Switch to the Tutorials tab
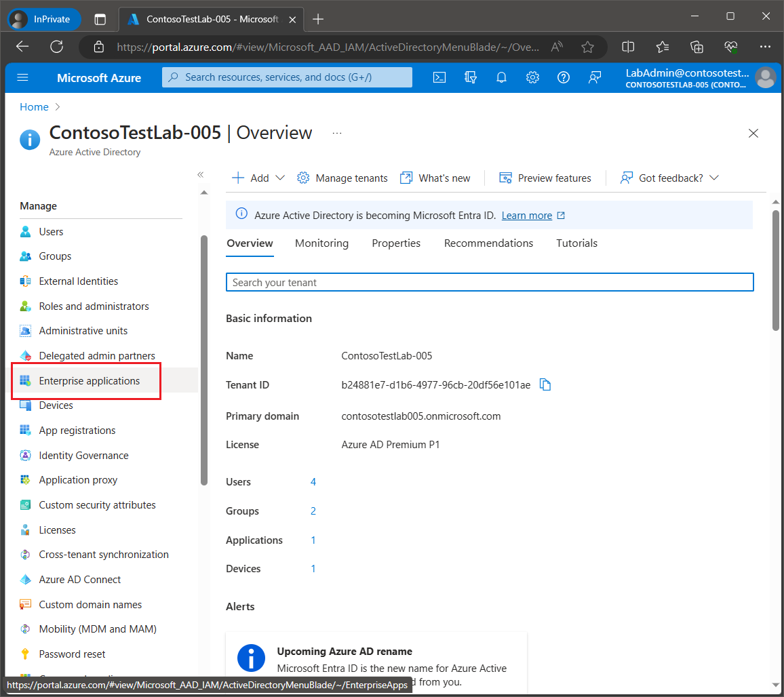Screen dimensions: 784x697 point(576,243)
